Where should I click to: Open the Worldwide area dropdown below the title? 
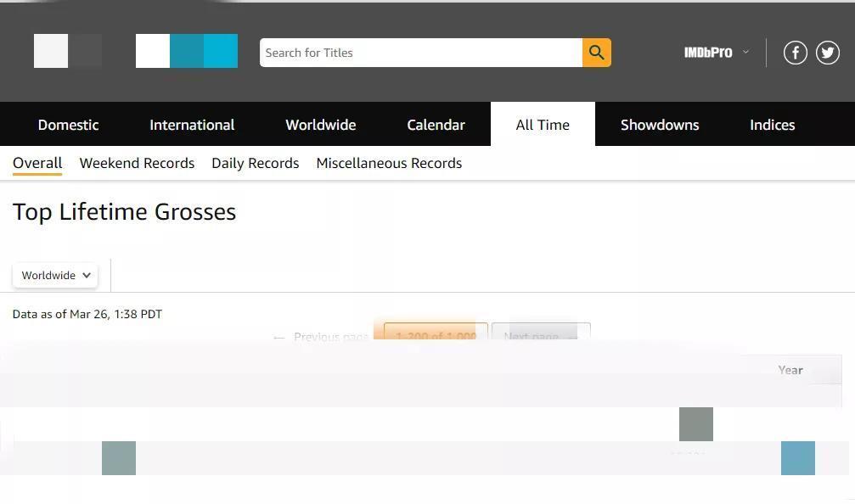click(55, 276)
